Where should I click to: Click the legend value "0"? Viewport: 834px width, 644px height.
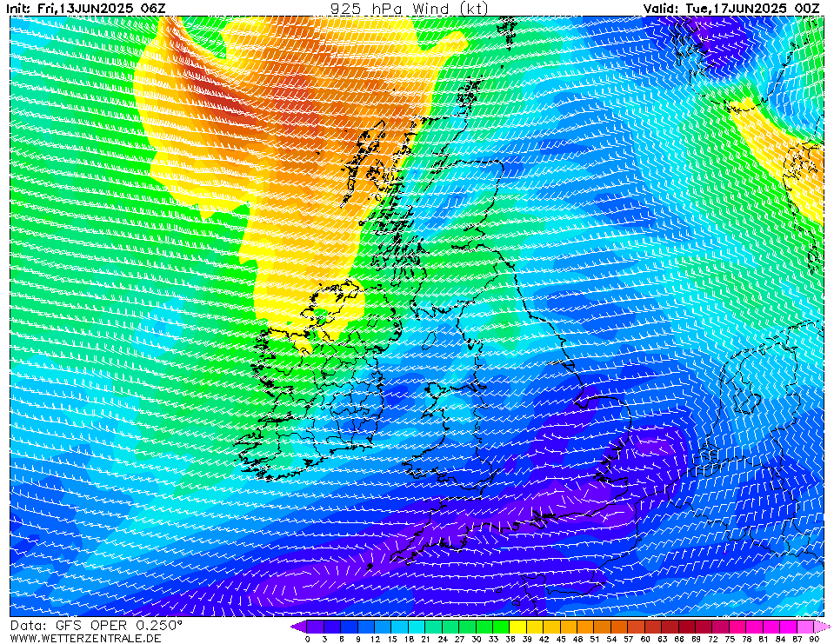point(308,639)
